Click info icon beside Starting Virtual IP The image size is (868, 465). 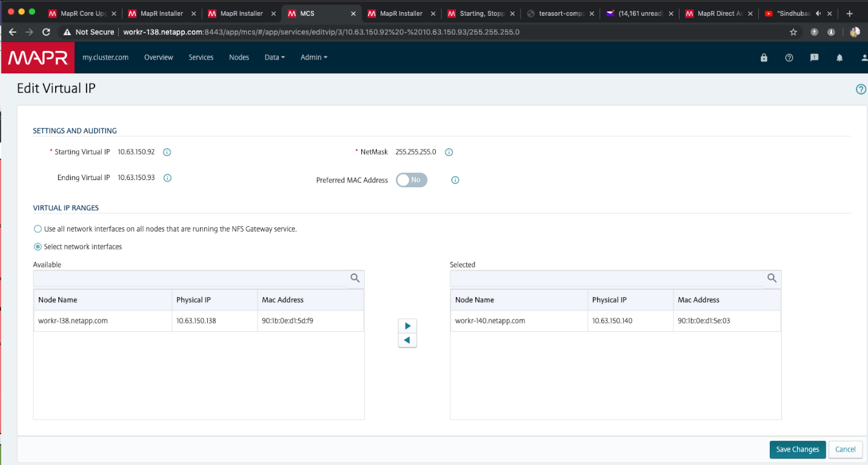tap(167, 152)
